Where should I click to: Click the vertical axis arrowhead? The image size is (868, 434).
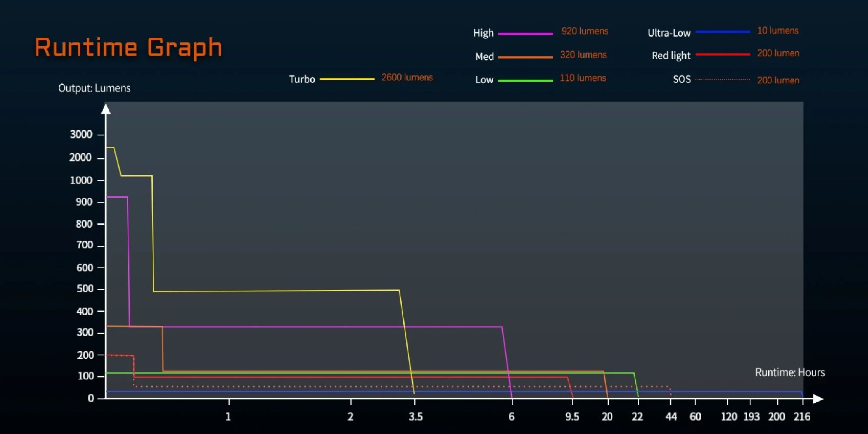106,109
